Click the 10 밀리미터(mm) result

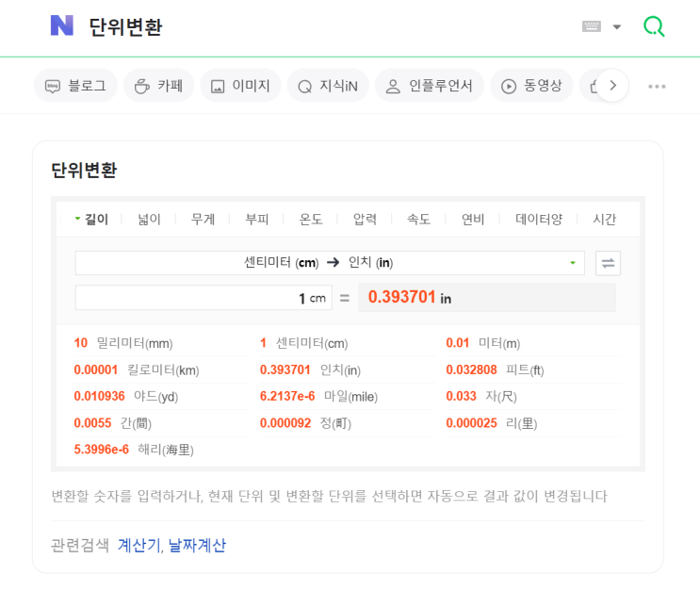click(123, 343)
